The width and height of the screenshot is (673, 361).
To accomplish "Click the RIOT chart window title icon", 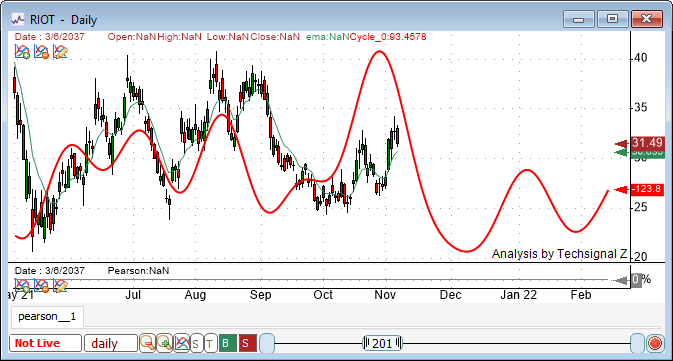I will (18, 19).
